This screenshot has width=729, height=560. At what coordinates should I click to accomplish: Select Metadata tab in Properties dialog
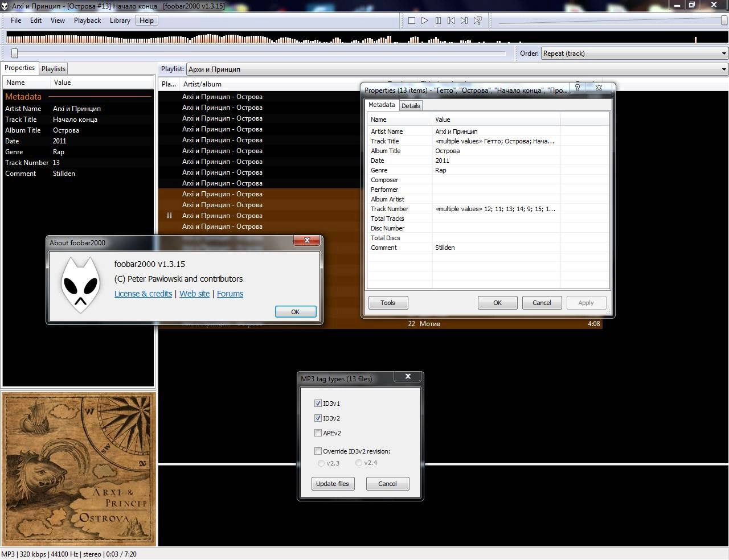382,105
